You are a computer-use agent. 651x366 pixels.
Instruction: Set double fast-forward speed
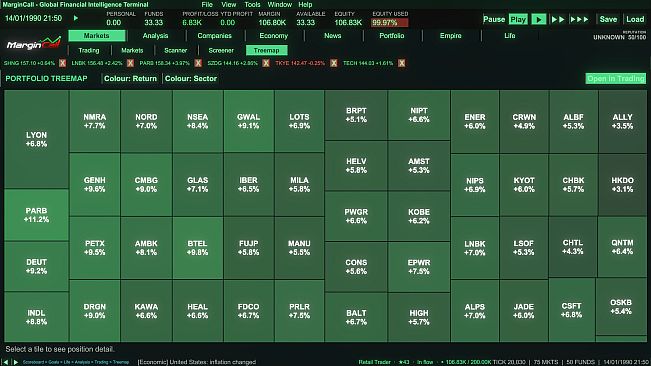[558, 20]
